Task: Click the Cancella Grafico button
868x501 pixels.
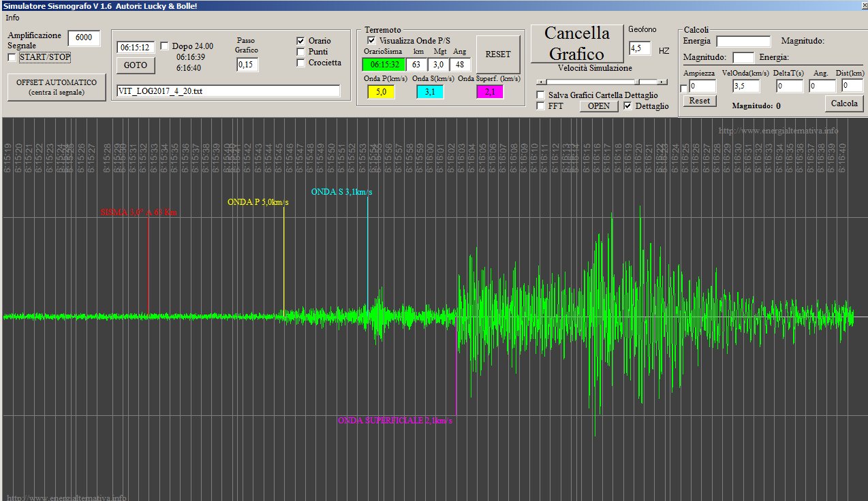Action: (576, 43)
